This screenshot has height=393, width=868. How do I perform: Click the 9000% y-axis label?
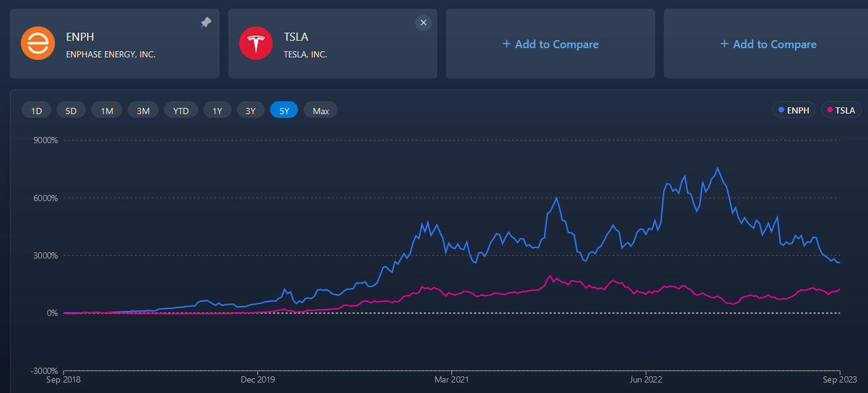tap(45, 140)
